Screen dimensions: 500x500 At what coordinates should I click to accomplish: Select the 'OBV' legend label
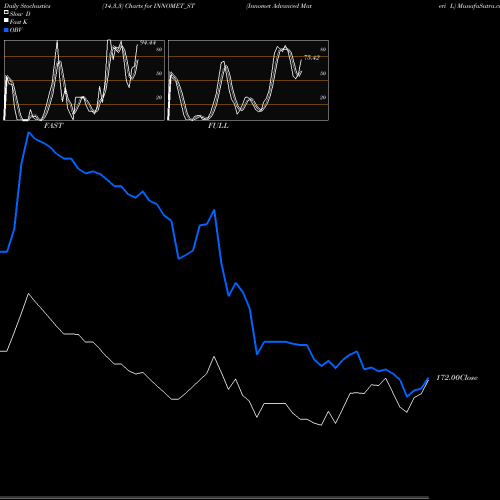point(16,30)
